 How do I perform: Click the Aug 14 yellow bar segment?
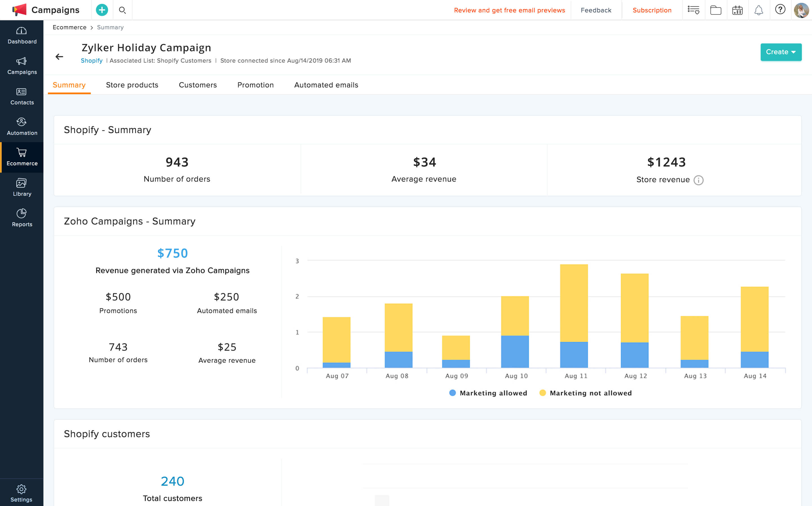point(754,319)
